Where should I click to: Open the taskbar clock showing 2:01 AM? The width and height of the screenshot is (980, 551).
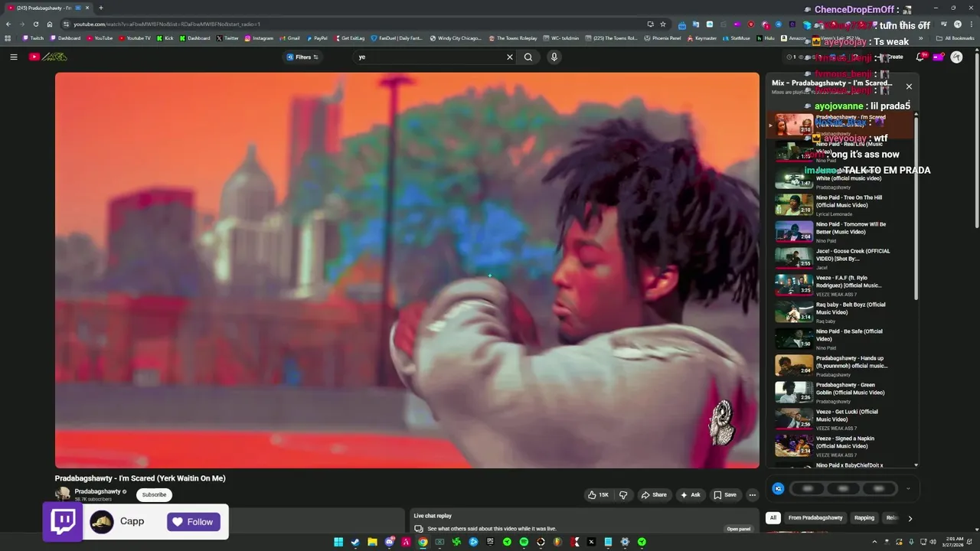(954, 542)
